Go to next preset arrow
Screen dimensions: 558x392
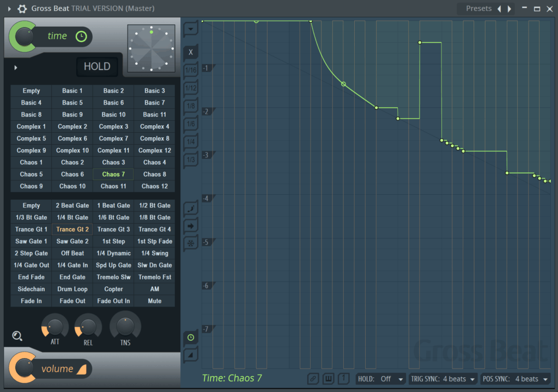[x=510, y=9]
